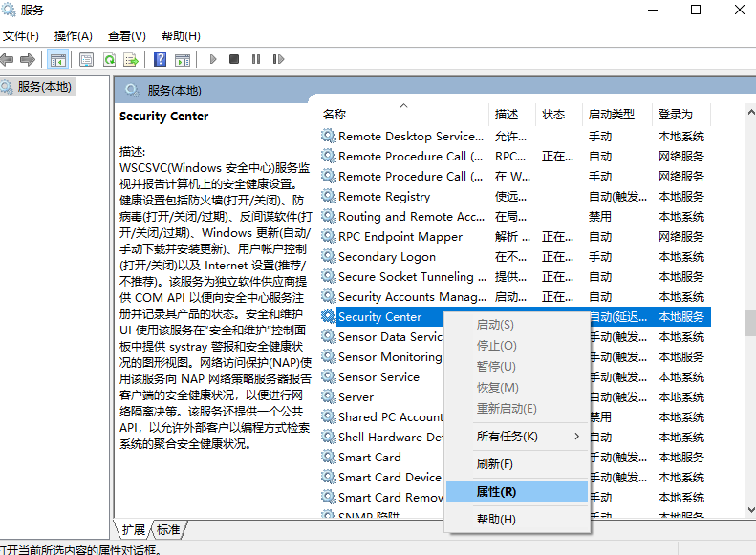The height and width of the screenshot is (555, 756).
Task: Click the back arrow toolbar icon
Action: 9,59
